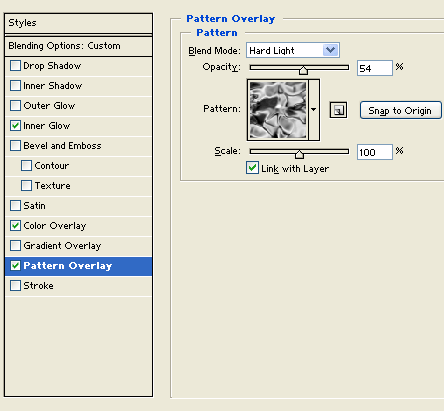
Task: Check the Contour checkbox
Action: tap(26, 166)
